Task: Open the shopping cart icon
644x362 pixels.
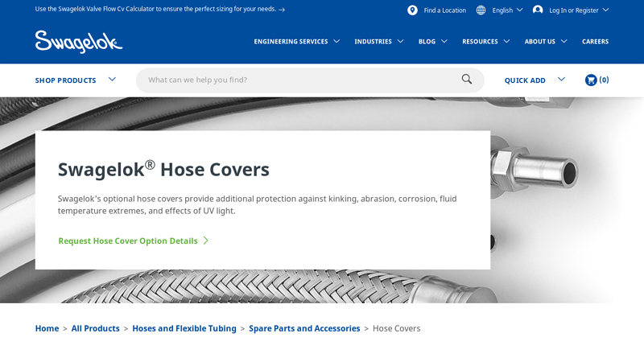Action: (x=591, y=80)
